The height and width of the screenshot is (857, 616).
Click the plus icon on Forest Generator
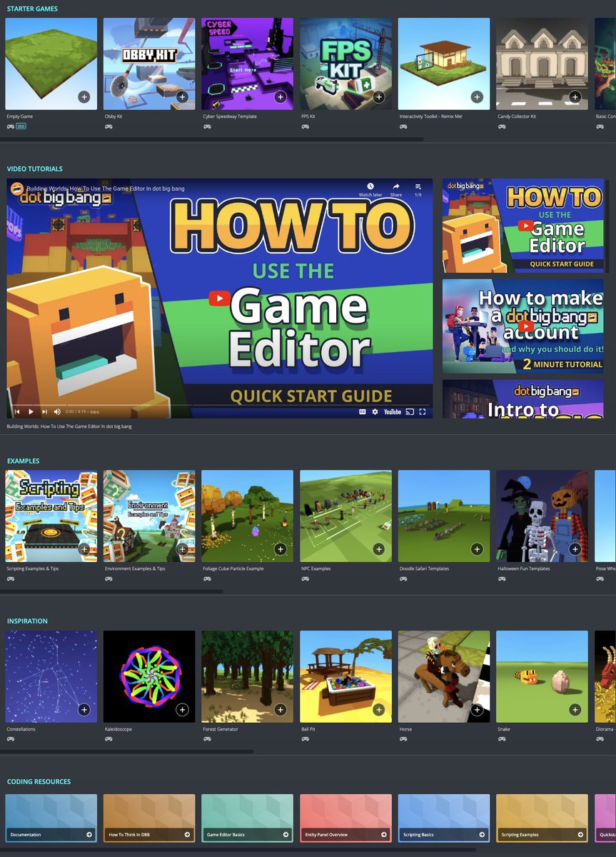[x=281, y=710]
